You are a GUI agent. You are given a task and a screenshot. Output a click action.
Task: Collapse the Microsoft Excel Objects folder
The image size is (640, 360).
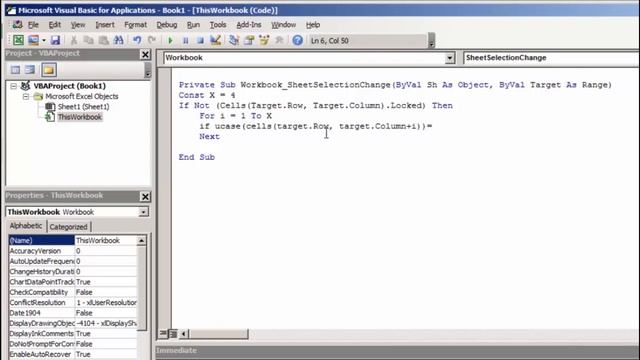(26, 96)
